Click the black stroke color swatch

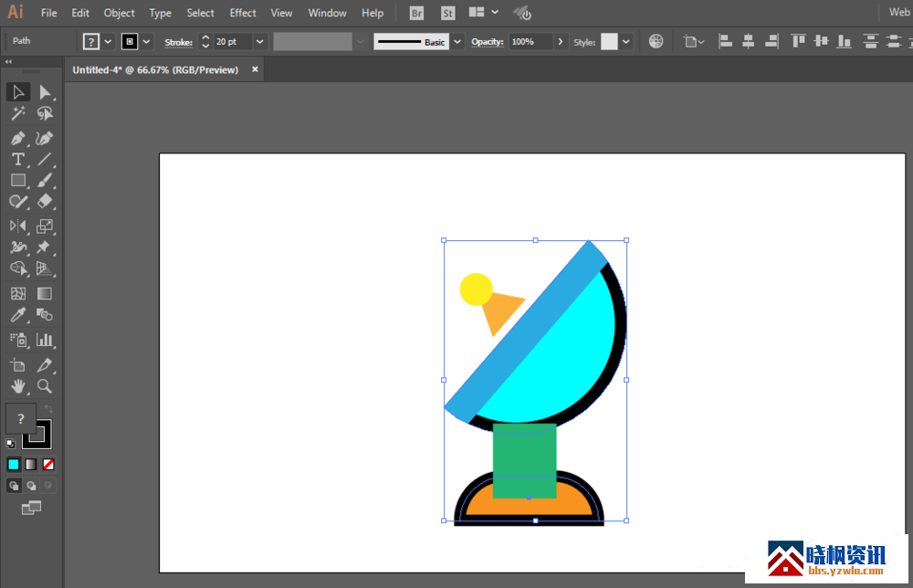coord(130,42)
